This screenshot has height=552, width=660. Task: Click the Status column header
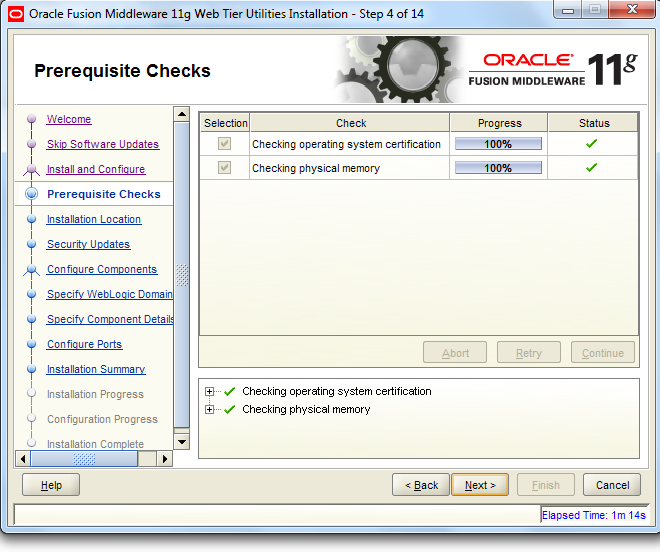click(593, 123)
